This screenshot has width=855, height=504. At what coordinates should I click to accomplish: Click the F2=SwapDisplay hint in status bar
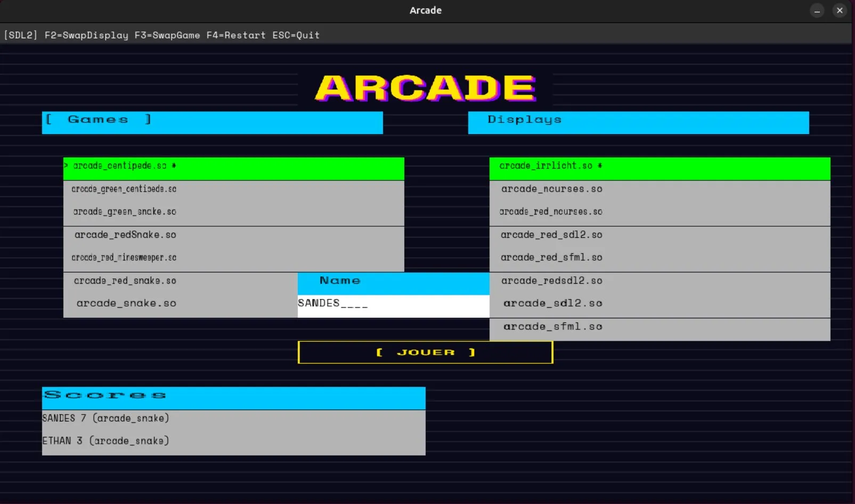click(86, 35)
